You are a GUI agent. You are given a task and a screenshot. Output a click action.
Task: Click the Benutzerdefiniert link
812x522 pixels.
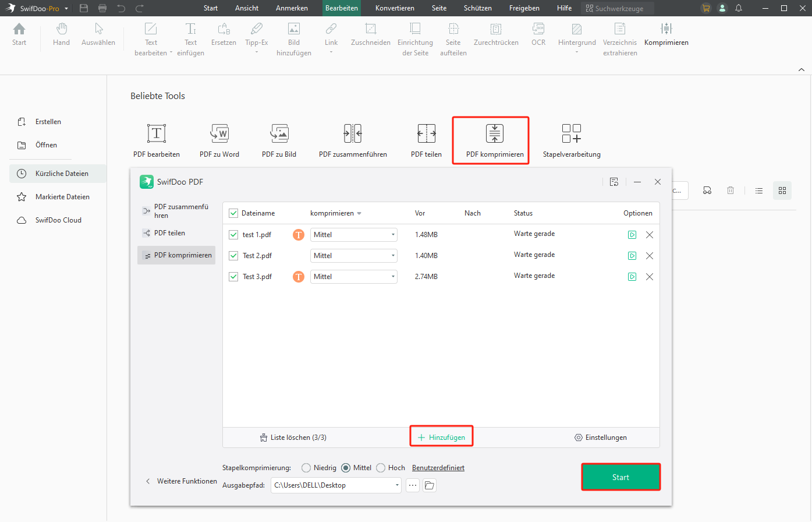(438, 468)
